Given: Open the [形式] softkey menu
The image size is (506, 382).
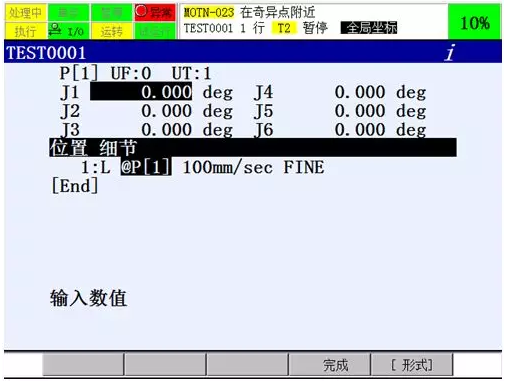Looking at the screenshot, I should tap(412, 365).
